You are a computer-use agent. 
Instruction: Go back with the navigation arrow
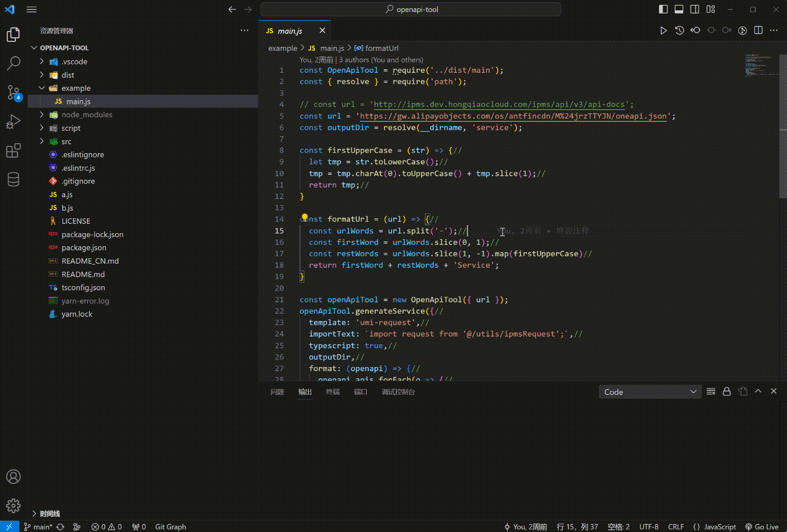(232, 9)
